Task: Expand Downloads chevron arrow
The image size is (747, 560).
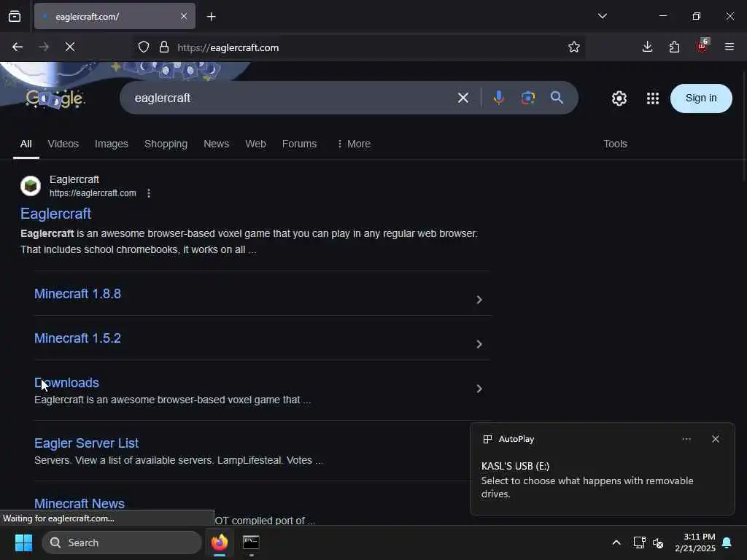Action: coord(479,389)
